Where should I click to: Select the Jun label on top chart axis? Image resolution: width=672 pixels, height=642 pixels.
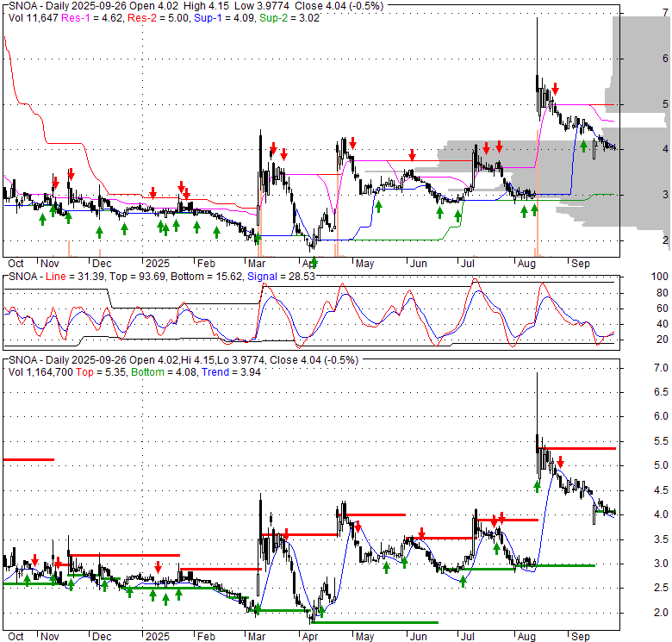click(x=419, y=264)
